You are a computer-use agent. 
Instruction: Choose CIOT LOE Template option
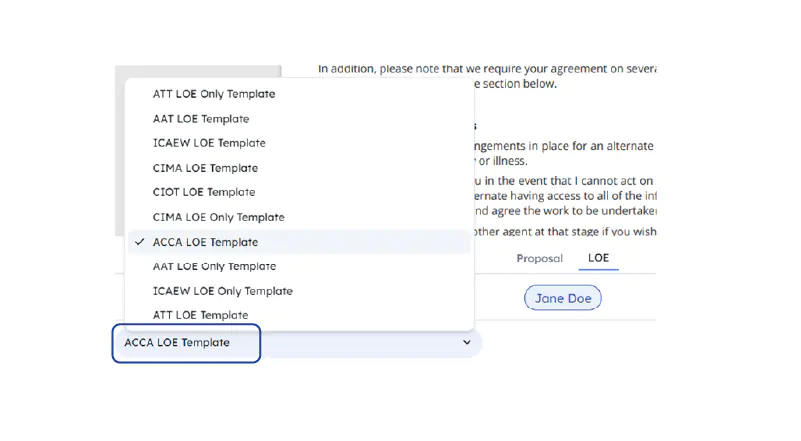coord(204,192)
